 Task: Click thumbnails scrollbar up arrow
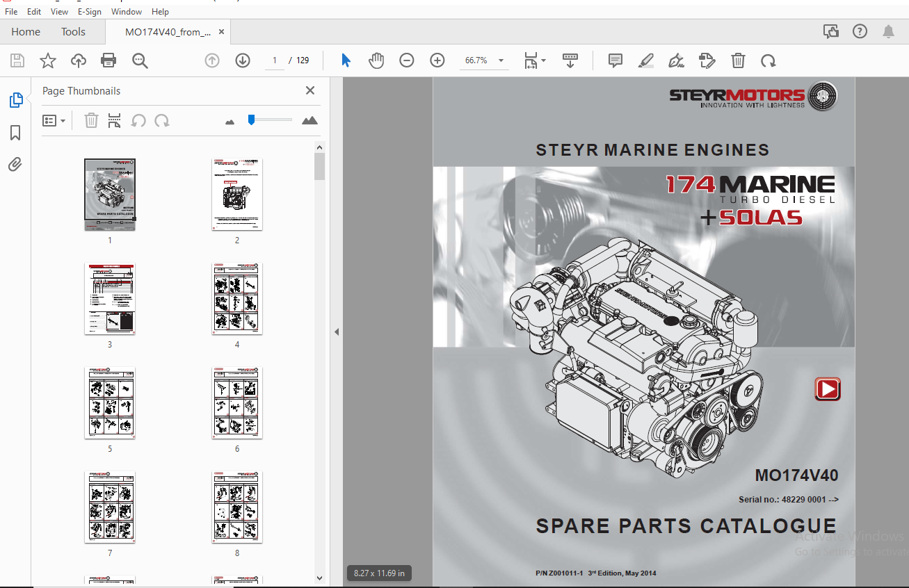click(319, 147)
